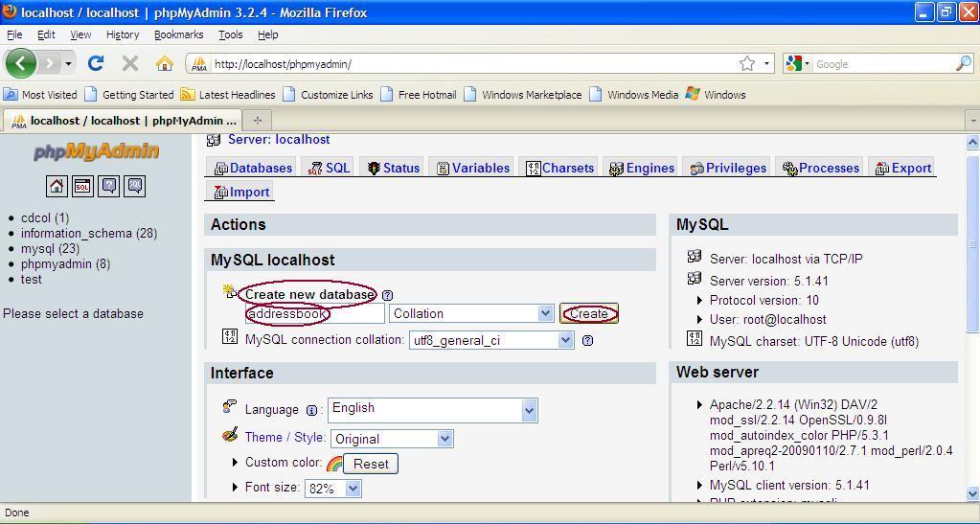The height and width of the screenshot is (524, 980).
Task: Click the Language info icon
Action: click(311, 411)
